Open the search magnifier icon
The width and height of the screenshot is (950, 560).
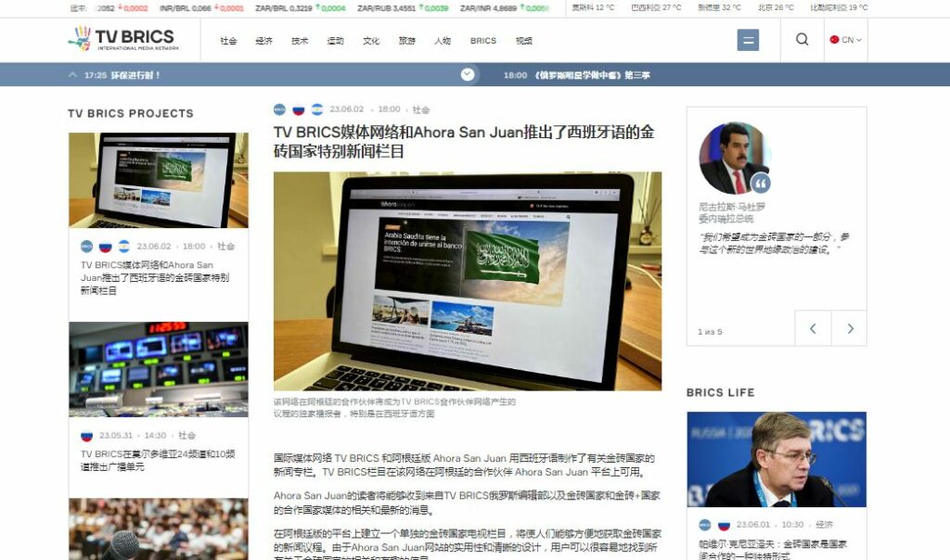coord(802,39)
